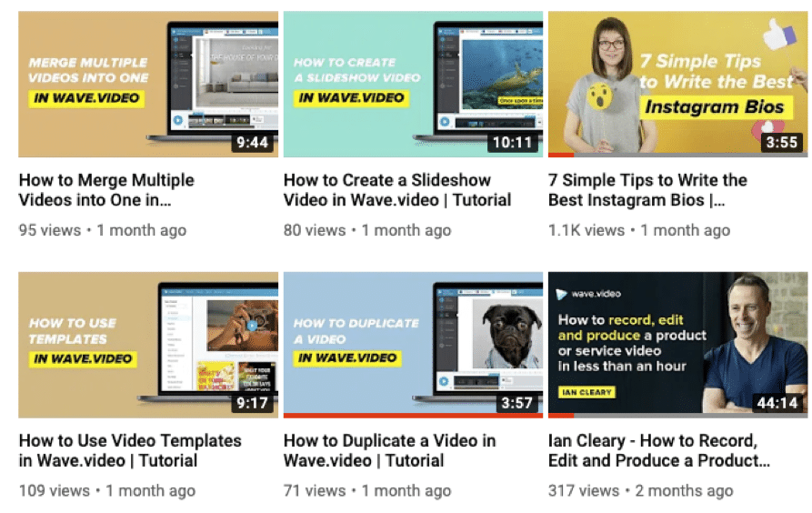The image size is (812, 513).
Task: Click the '317 views • 2 months ago' text
Action: coord(640,490)
